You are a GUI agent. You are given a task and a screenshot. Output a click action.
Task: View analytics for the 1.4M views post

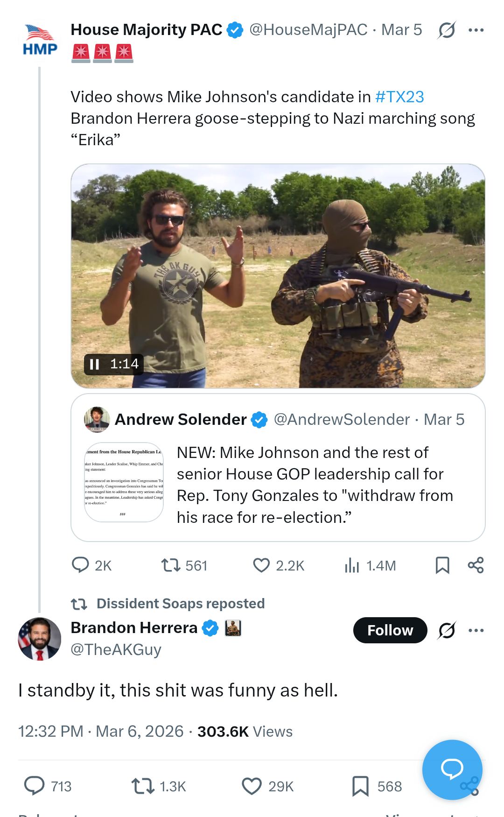352,565
